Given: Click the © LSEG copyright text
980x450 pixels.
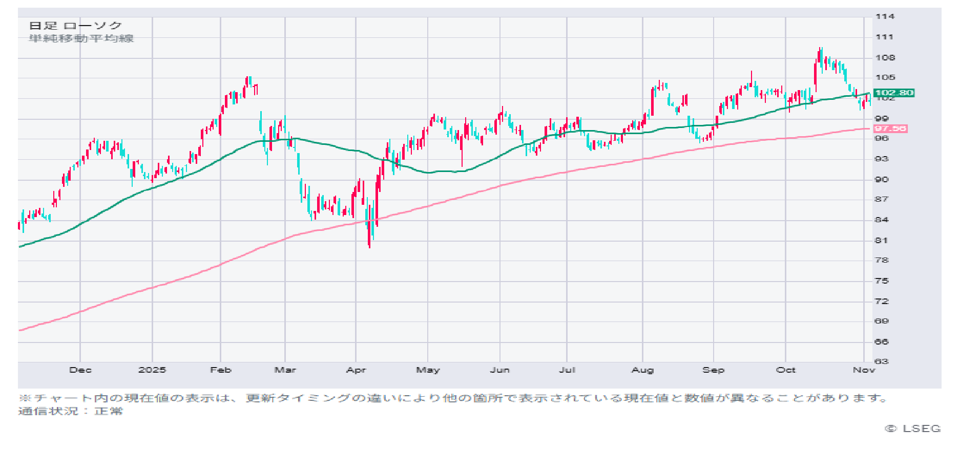Looking at the screenshot, I should coord(913,428).
